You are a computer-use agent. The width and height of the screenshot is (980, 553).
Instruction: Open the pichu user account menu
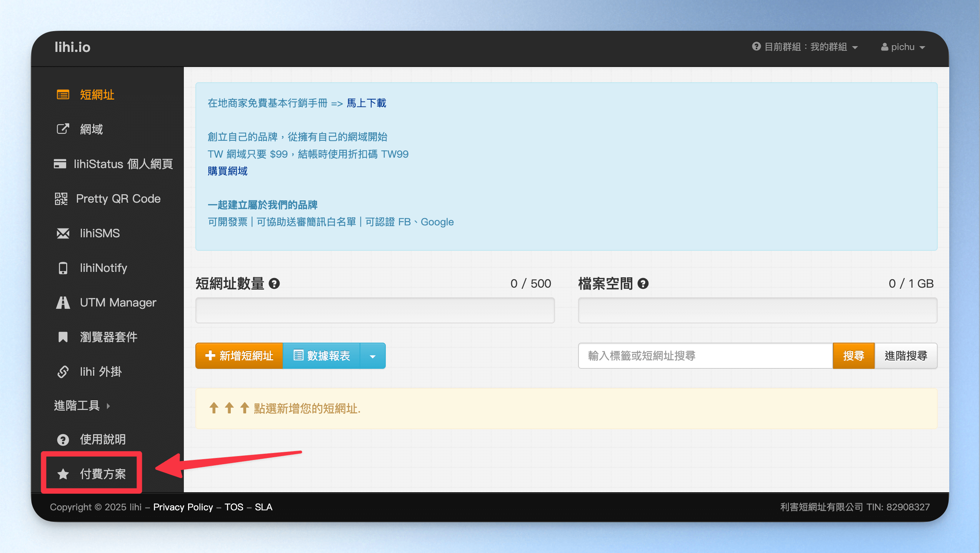click(903, 47)
